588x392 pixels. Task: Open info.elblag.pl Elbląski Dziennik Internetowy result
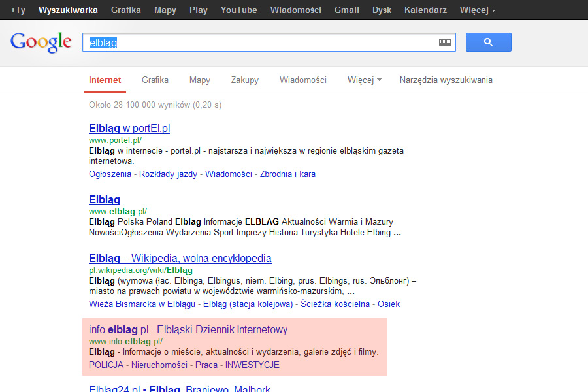tap(188, 330)
